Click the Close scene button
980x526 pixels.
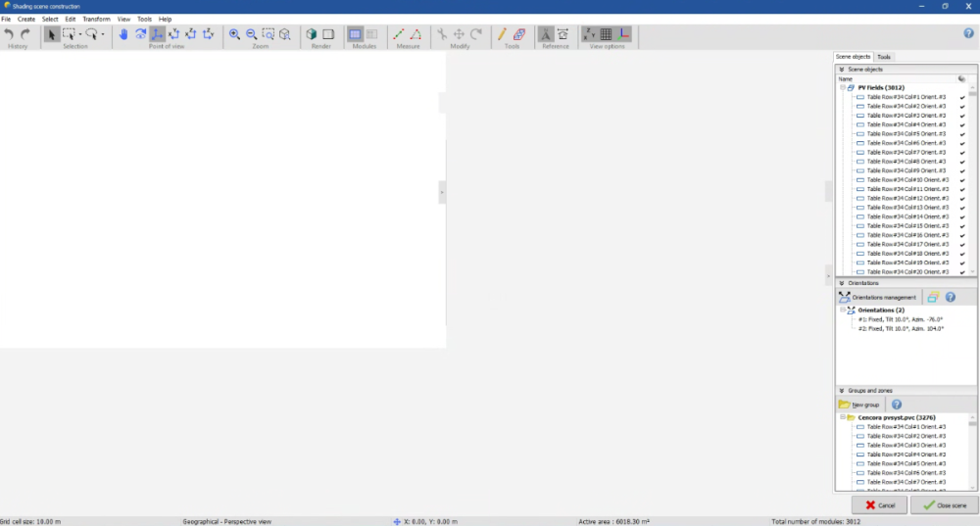click(x=944, y=505)
